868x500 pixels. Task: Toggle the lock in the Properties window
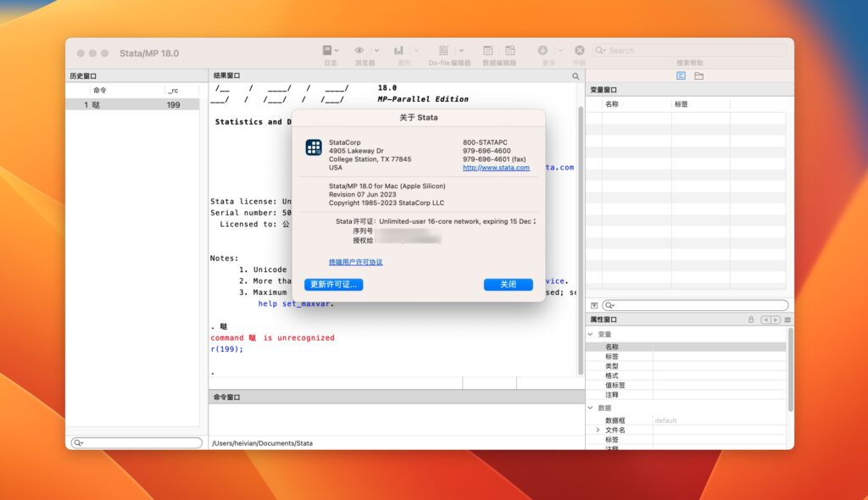751,318
